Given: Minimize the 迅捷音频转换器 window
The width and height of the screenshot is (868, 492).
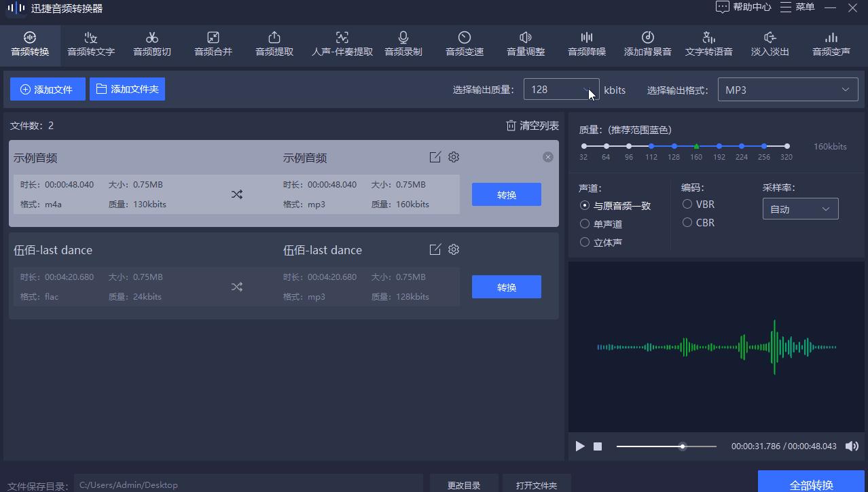Looking at the screenshot, I should 830,7.
